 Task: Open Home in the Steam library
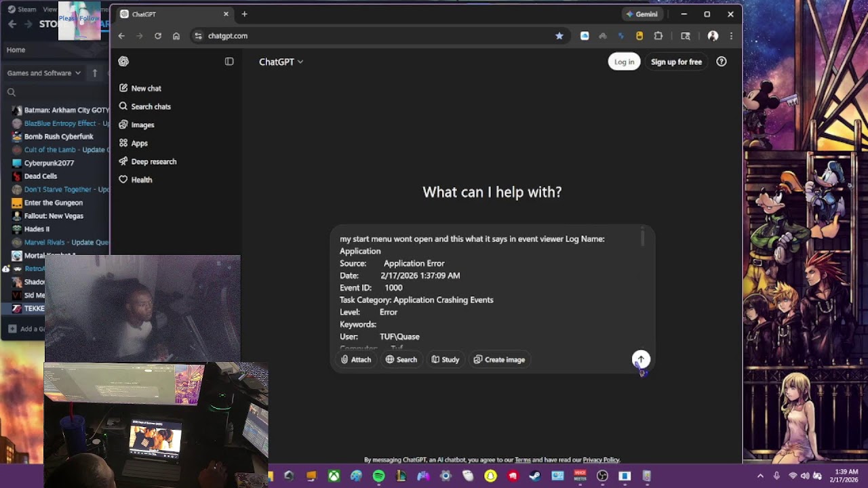16,49
